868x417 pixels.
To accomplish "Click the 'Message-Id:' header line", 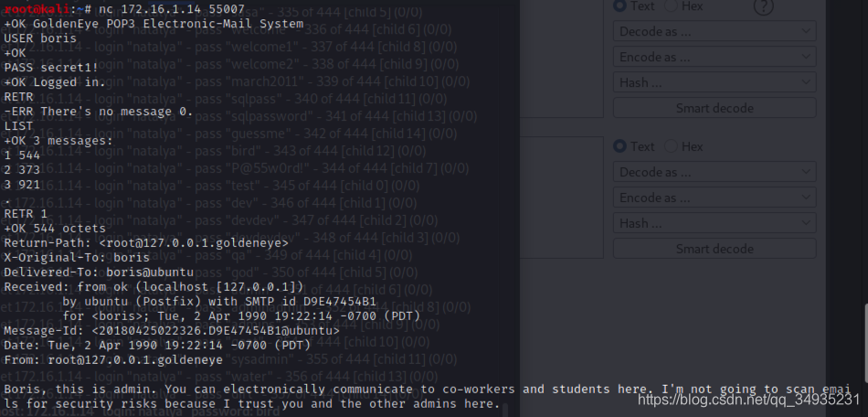I will point(172,331).
